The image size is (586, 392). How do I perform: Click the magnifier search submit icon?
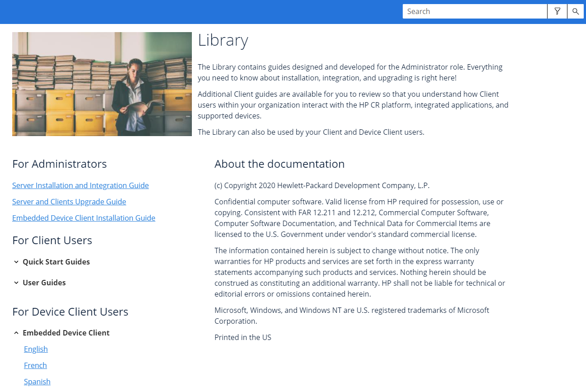(x=576, y=11)
